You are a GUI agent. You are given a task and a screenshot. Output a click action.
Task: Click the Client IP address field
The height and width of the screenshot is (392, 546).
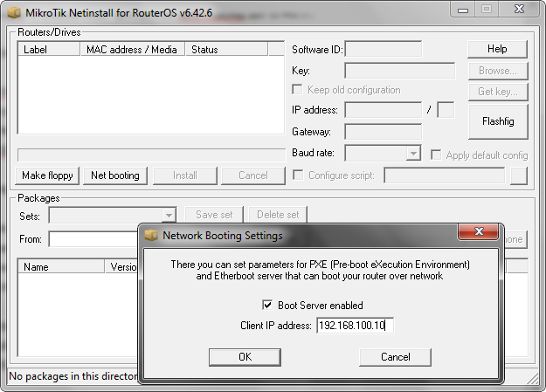click(355, 326)
